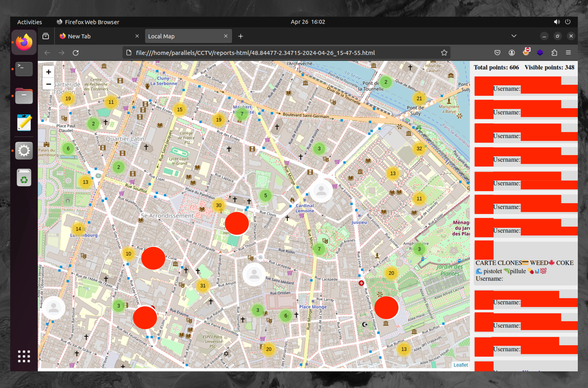Open the system menu via the volume icon
588x388 pixels.
pyautogui.click(x=557, y=22)
